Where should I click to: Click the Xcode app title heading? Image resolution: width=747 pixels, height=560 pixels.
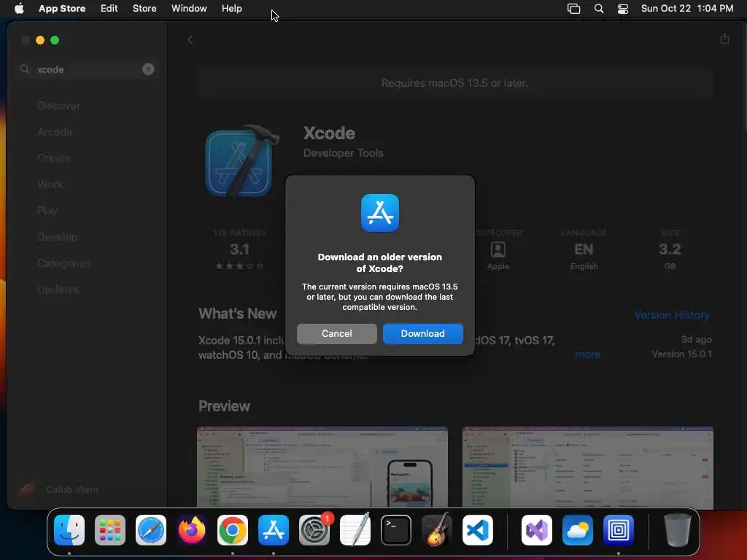[329, 133]
